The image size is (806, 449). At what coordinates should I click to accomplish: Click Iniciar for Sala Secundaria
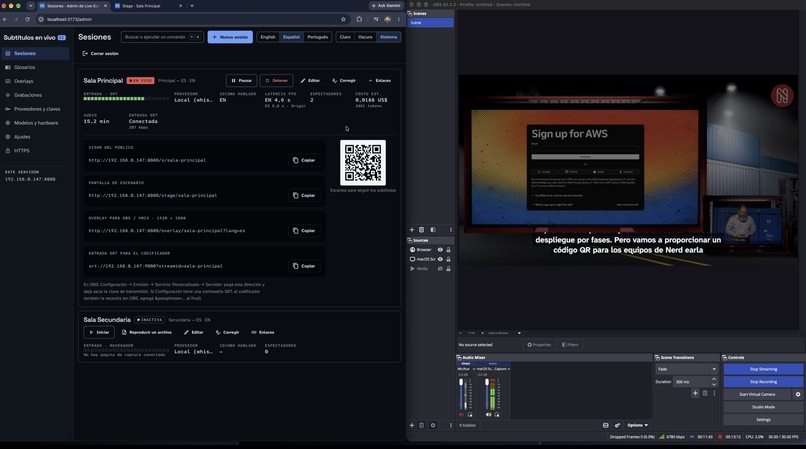tap(99, 332)
